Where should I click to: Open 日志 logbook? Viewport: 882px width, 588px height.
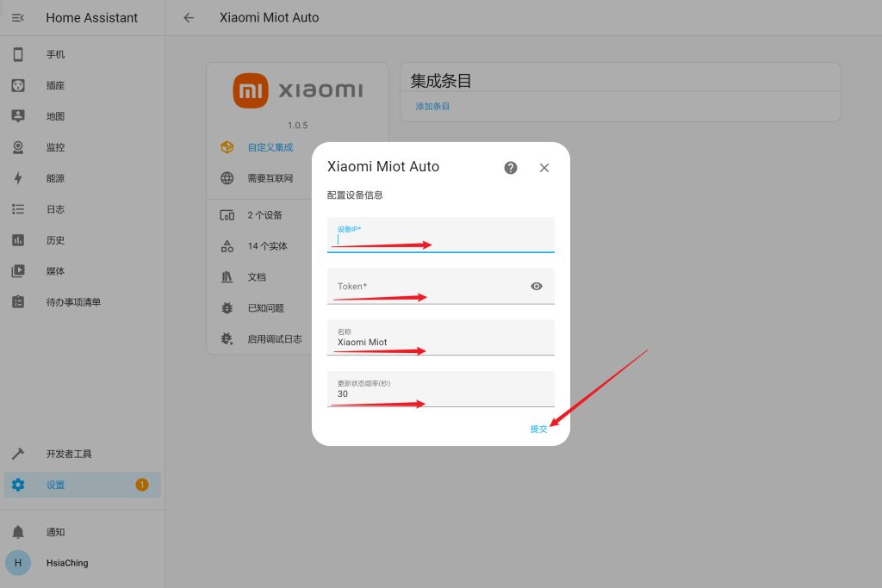55,209
